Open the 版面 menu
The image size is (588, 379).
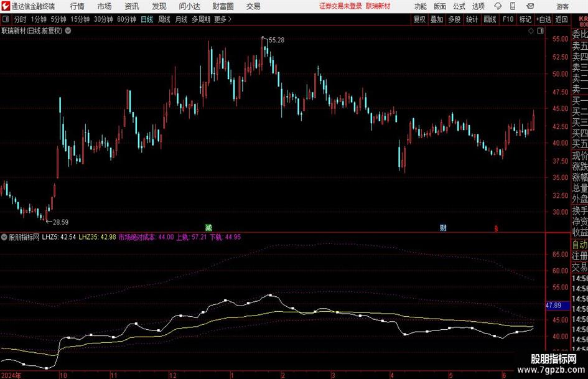(439, 6)
